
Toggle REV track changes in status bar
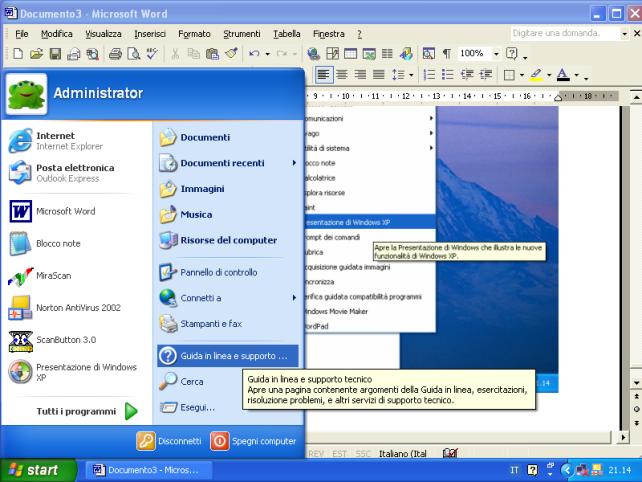[x=316, y=454]
